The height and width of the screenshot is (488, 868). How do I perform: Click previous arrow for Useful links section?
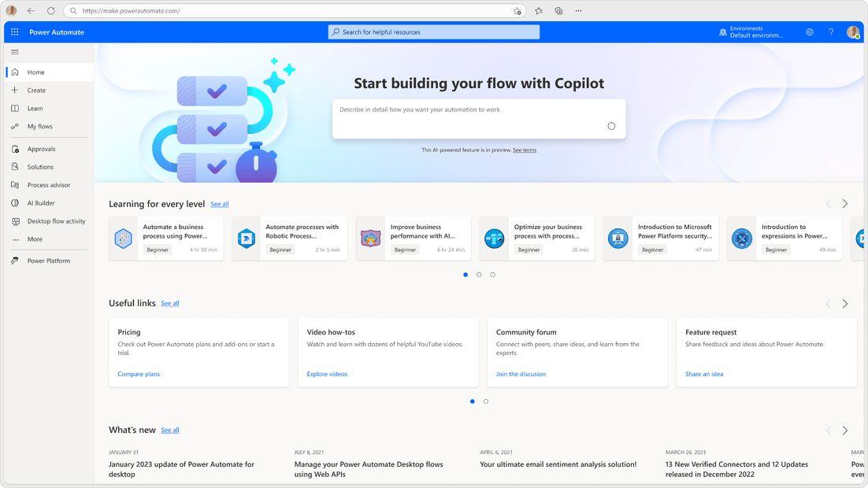829,303
